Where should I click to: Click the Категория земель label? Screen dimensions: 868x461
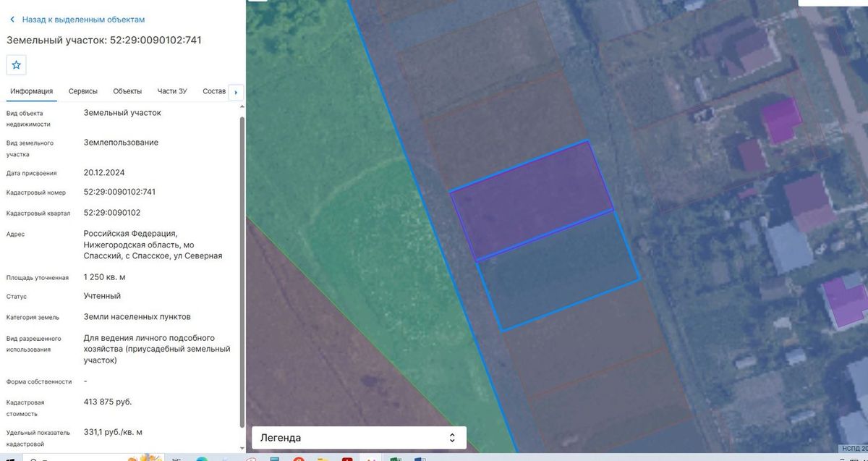(33, 317)
